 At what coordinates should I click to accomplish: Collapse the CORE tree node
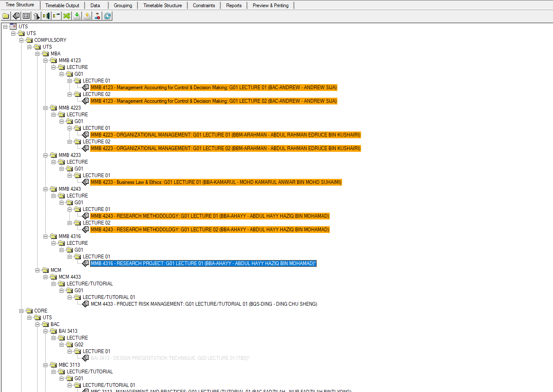[21, 311]
